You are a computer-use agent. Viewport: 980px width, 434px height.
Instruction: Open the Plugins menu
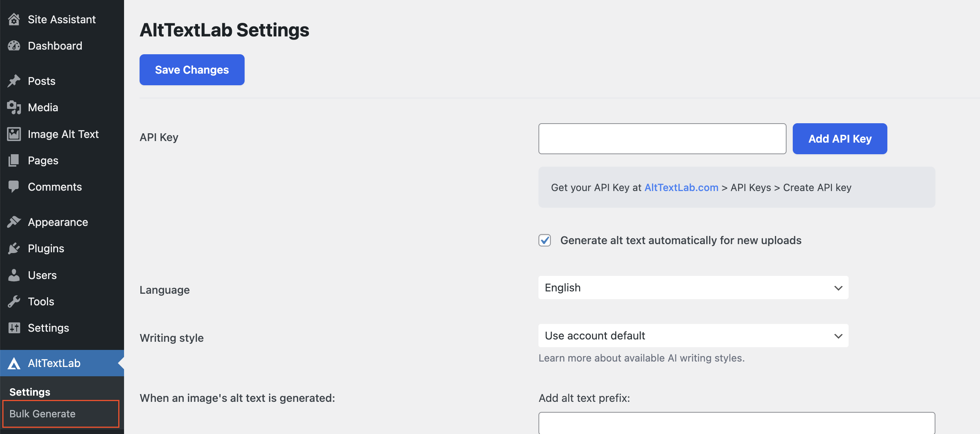coord(62,248)
